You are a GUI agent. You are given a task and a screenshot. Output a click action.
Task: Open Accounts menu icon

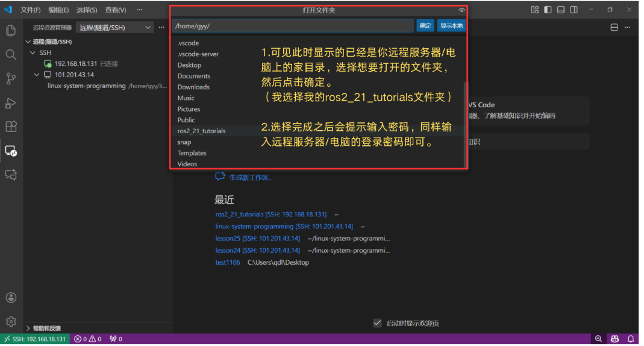11,298
